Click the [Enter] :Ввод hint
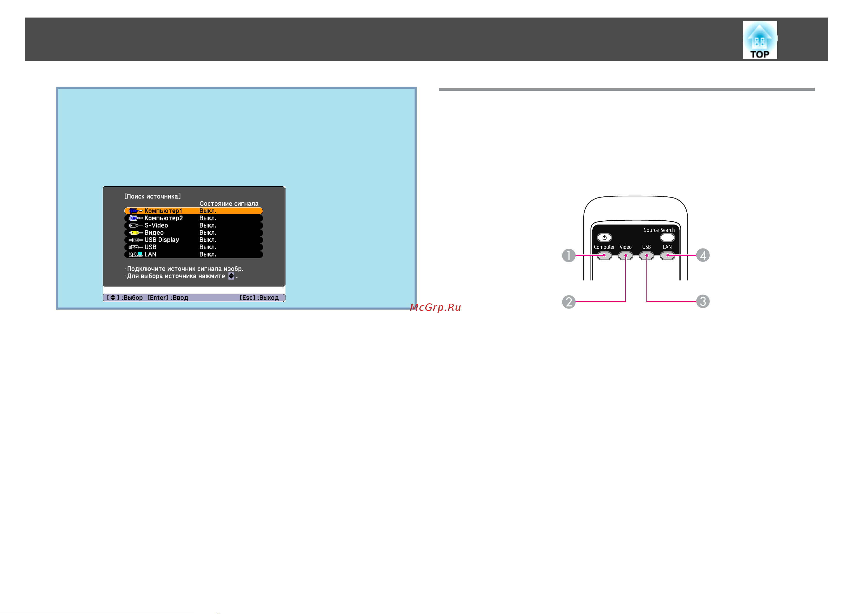The height and width of the screenshot is (614, 868). [167, 298]
